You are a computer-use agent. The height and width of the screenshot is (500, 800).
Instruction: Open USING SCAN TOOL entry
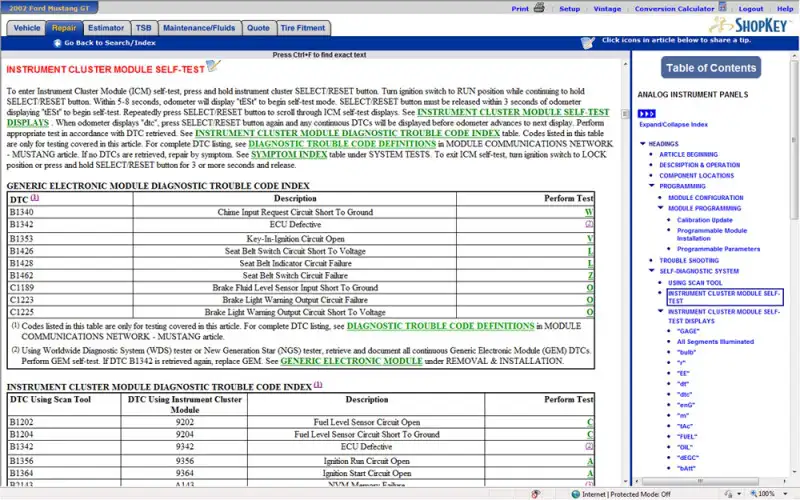pos(695,283)
